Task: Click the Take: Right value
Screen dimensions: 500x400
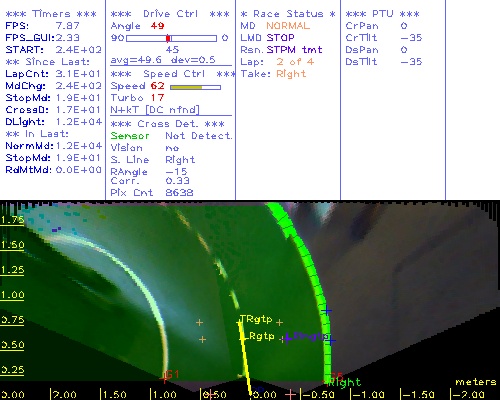Action: tap(291, 74)
